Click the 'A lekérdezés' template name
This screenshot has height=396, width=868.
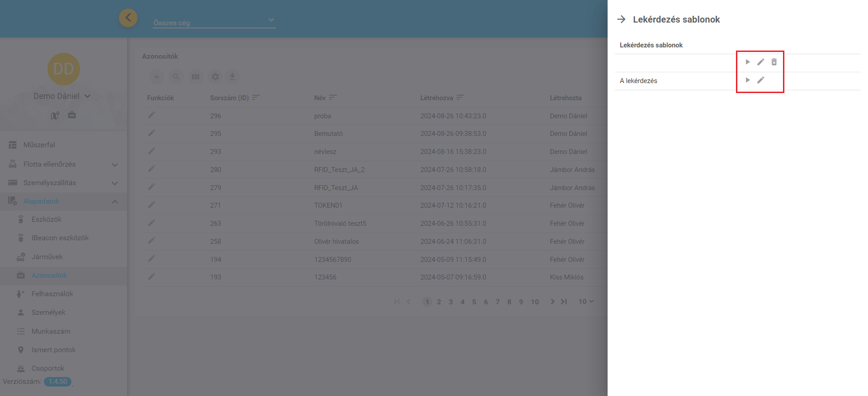[638, 81]
